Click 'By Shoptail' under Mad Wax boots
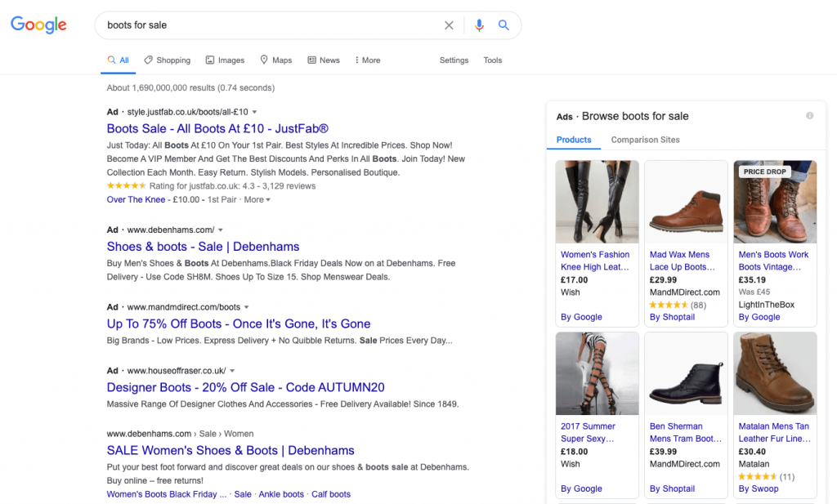Screen dimensions: 837x504 pyautogui.click(x=672, y=317)
